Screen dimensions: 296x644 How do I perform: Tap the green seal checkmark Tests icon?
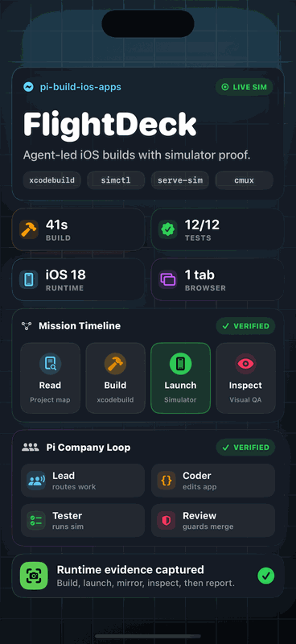pyautogui.click(x=167, y=229)
